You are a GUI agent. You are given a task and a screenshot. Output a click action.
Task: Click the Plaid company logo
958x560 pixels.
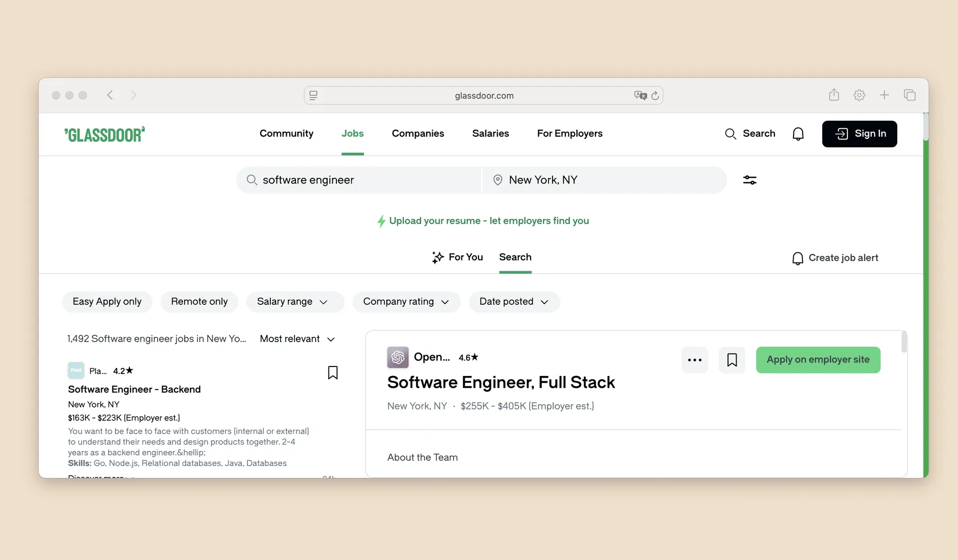(76, 371)
